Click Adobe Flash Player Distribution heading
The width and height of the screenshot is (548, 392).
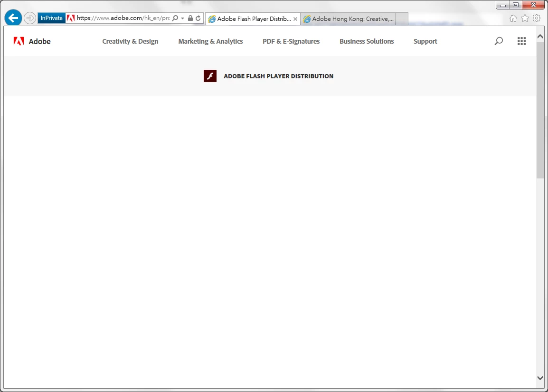(x=279, y=76)
